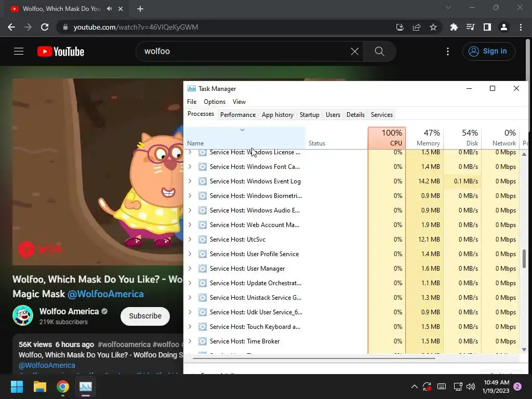The width and height of the screenshot is (532, 399).
Task: Click the #wolfooamerica hashtag
Action: point(124,344)
